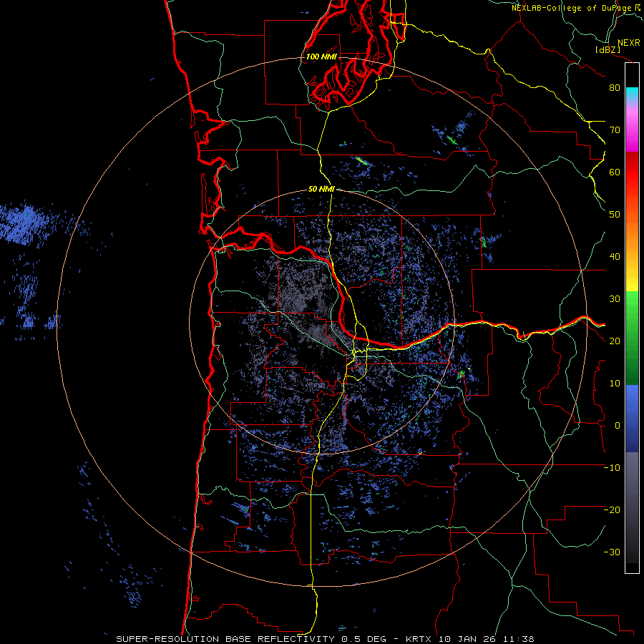This screenshot has width=644, height=644.
Task: Click the 100 NMI range ring label
Action: click(321, 57)
